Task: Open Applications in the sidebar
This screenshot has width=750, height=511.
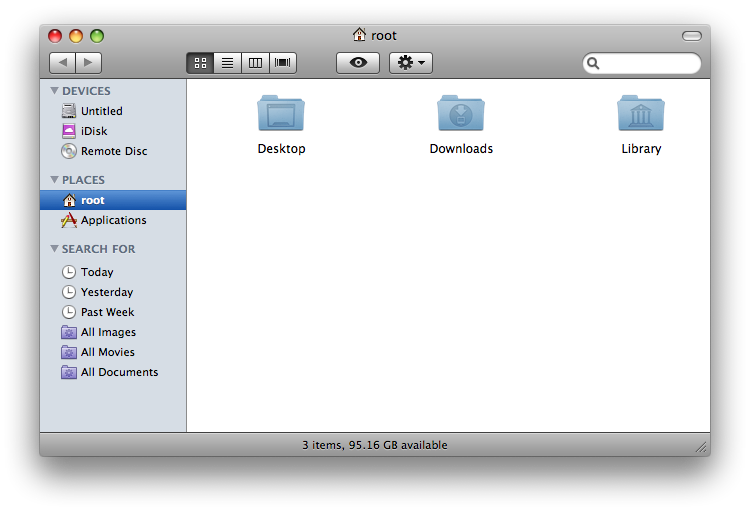Action: click(112, 220)
